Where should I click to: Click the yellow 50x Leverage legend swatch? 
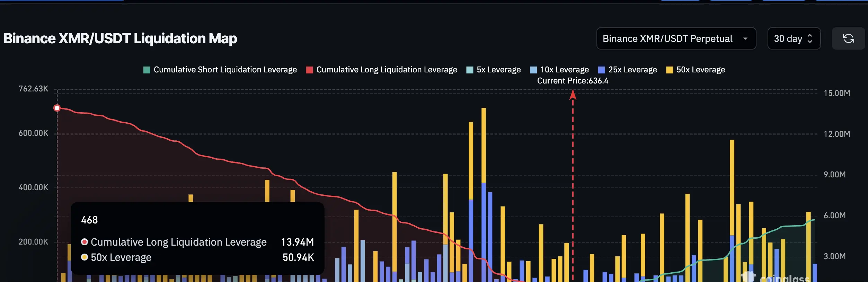670,70
